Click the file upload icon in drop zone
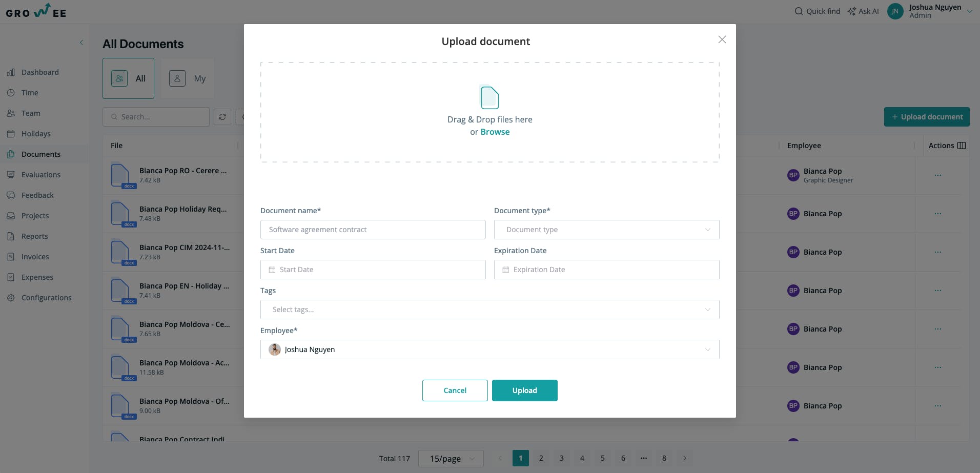The width and height of the screenshot is (980, 473). click(x=489, y=97)
